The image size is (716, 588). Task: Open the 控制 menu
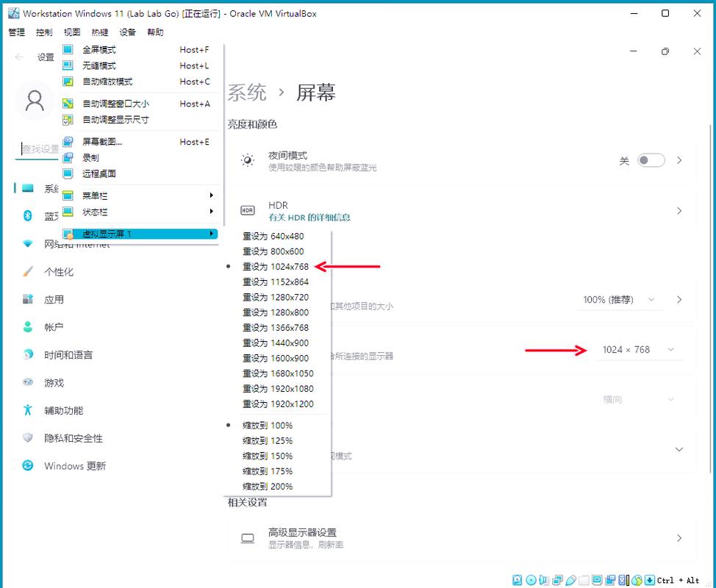click(44, 32)
